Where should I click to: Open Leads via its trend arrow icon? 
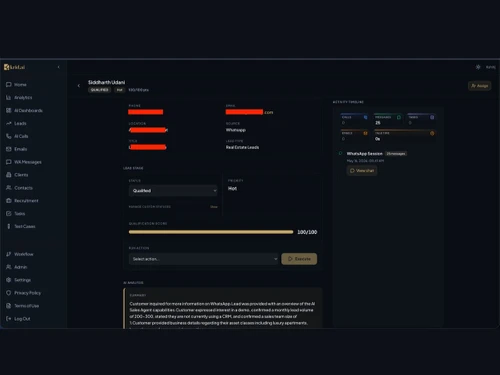9,123
